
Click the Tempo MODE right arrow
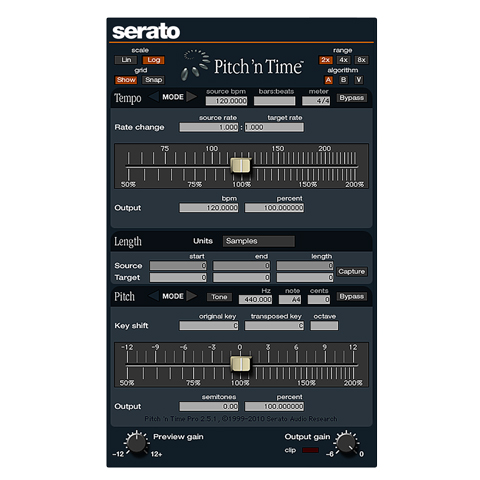pyautogui.click(x=192, y=97)
